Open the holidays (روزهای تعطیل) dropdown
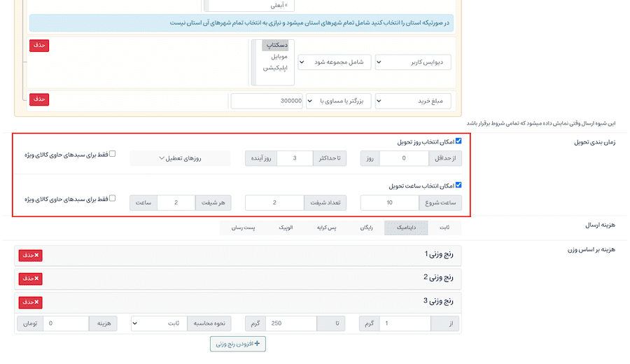 tap(181, 158)
